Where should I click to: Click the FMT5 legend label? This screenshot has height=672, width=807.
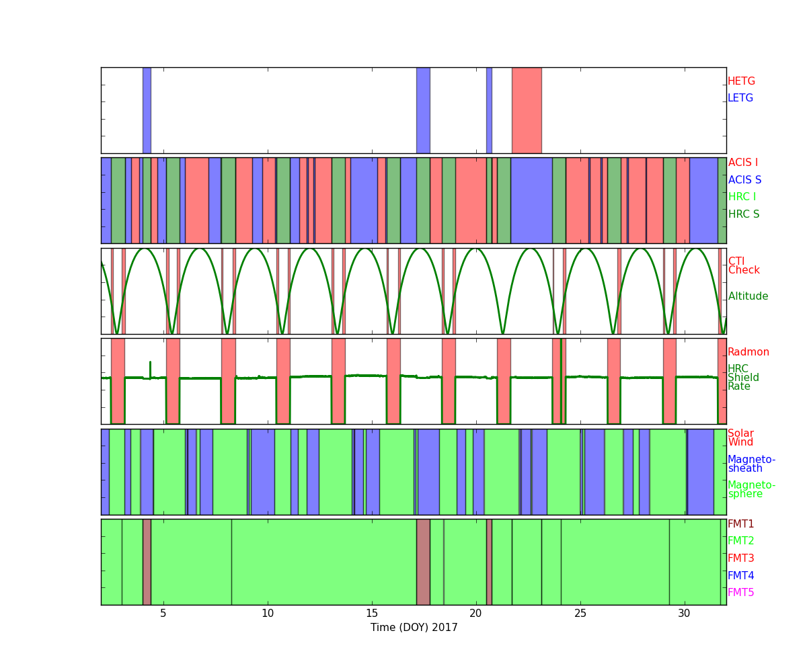click(x=741, y=593)
